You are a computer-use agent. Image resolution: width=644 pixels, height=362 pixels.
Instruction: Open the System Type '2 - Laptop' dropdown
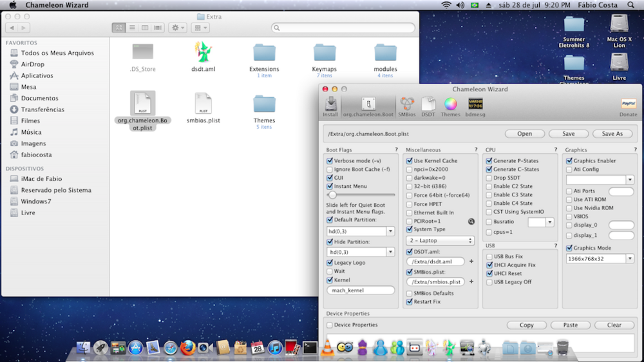tap(440, 240)
